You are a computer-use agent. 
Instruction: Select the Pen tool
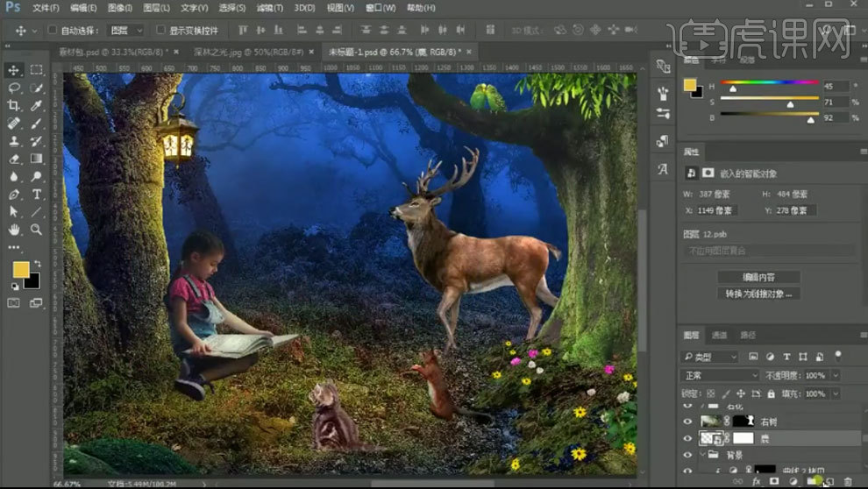click(x=14, y=195)
